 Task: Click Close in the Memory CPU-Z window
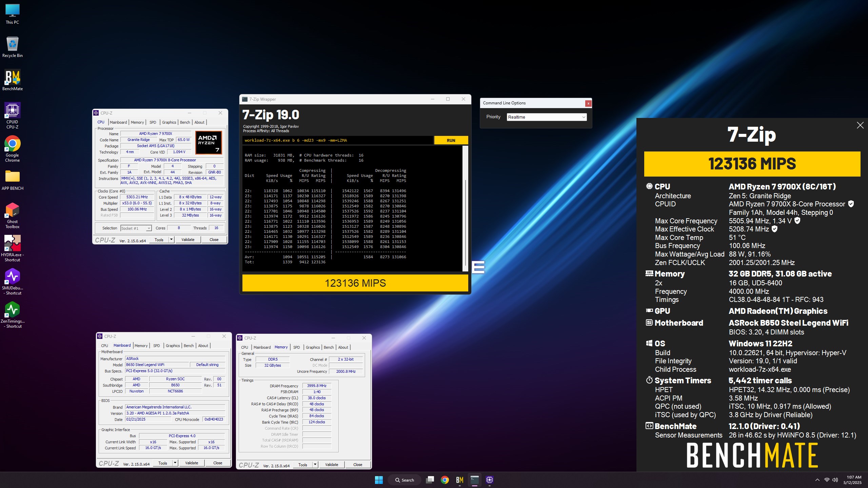[358, 465]
